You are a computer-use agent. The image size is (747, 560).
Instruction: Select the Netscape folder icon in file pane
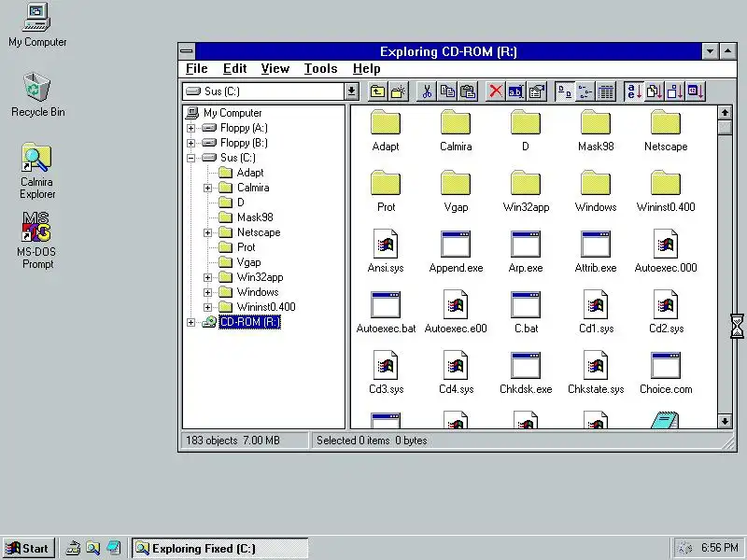click(x=666, y=131)
